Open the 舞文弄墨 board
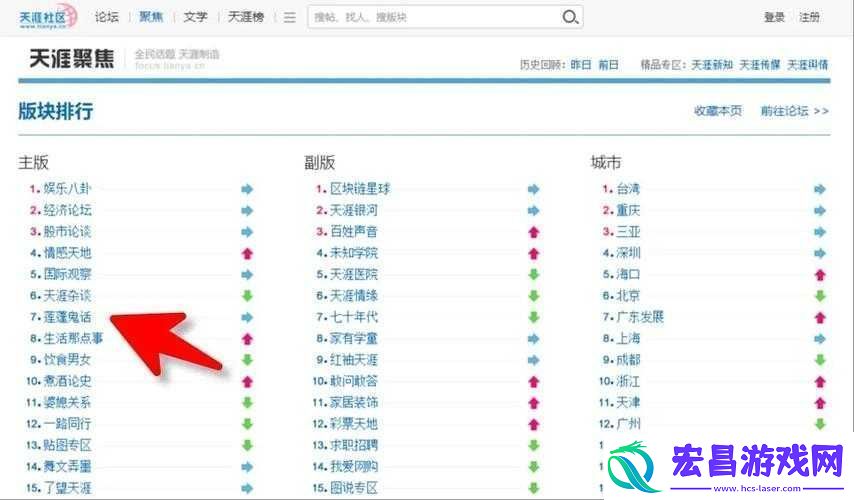 68,466
